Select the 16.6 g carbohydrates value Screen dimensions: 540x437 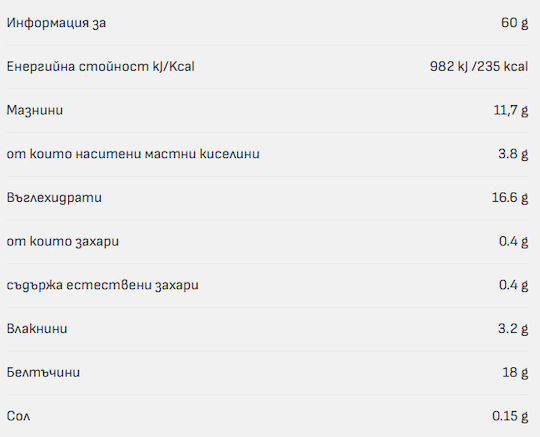[x=510, y=197]
